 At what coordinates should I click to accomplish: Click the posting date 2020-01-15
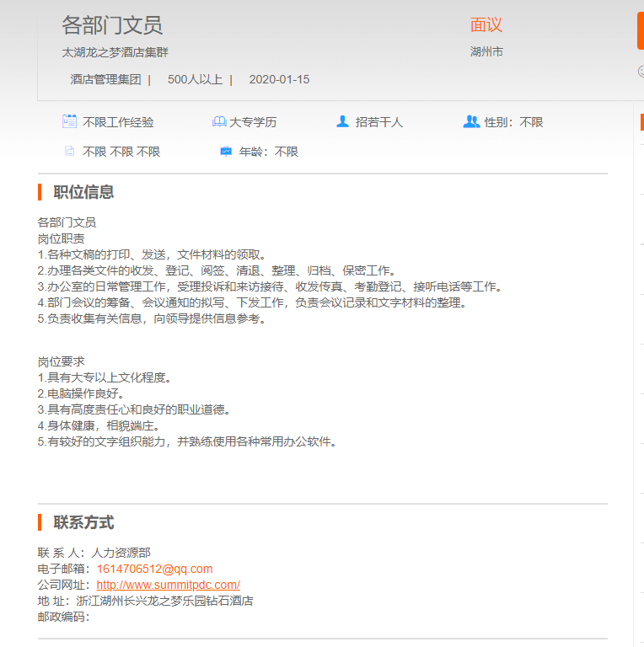[279, 79]
